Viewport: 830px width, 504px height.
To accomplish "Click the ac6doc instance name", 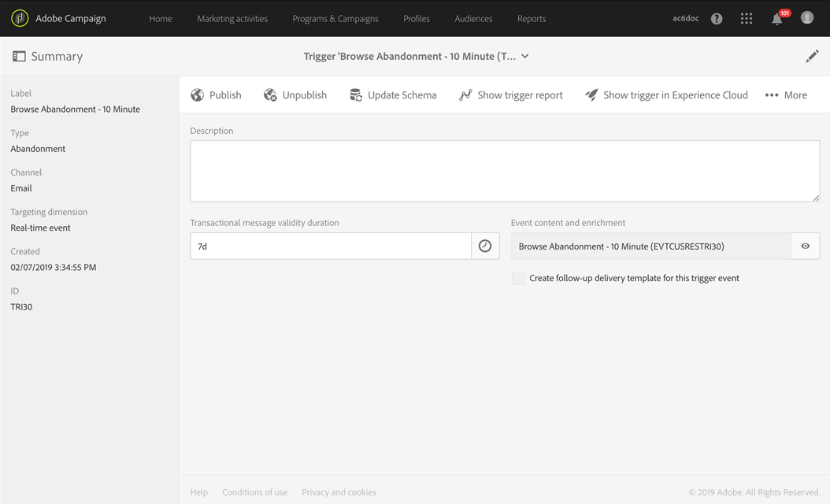I will [685, 19].
